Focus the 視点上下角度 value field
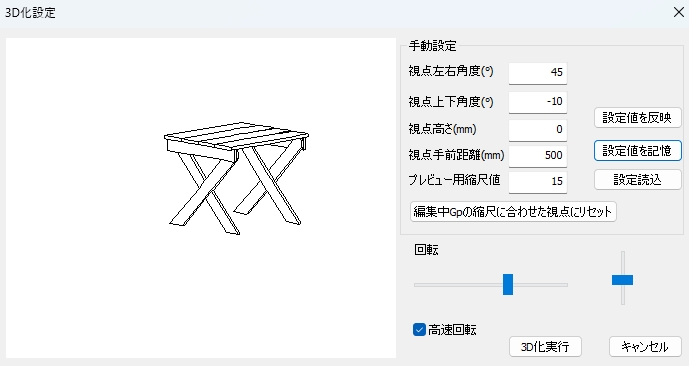Viewport: 689px width, 366px height. pyautogui.click(x=538, y=102)
